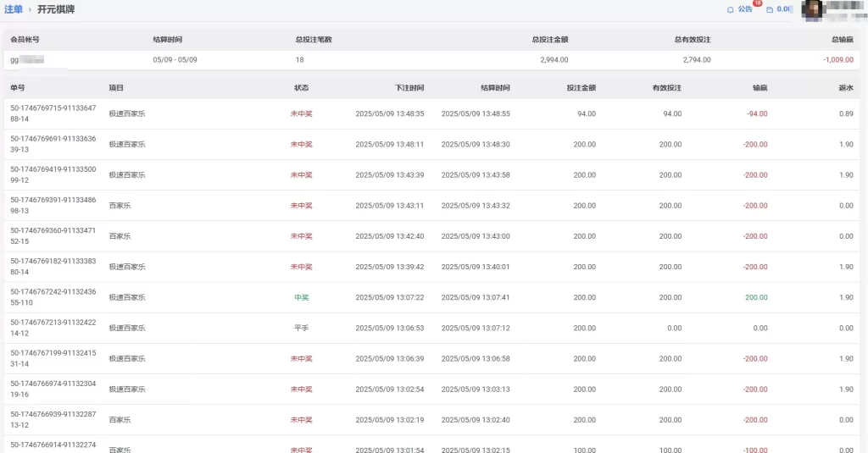Click bet time 2025/05/09 13:07:22

coord(390,297)
